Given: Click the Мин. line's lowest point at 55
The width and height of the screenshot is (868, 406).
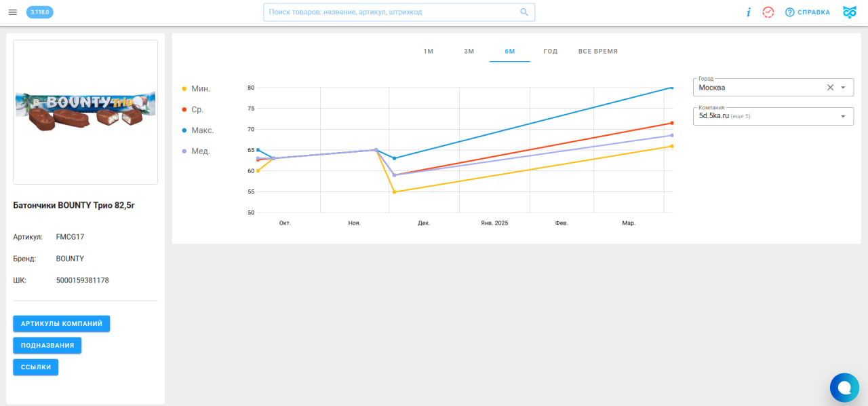Looking at the screenshot, I should 394,192.
